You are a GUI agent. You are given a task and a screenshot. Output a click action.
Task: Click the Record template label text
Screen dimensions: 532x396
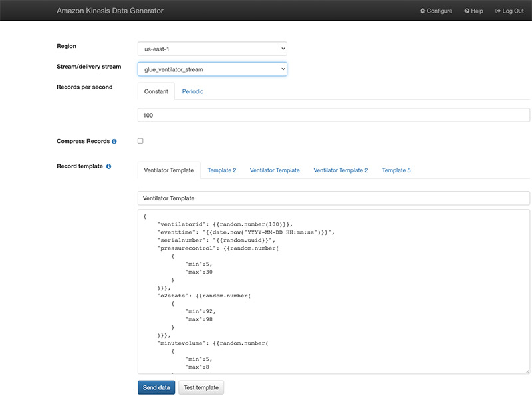pyautogui.click(x=80, y=166)
